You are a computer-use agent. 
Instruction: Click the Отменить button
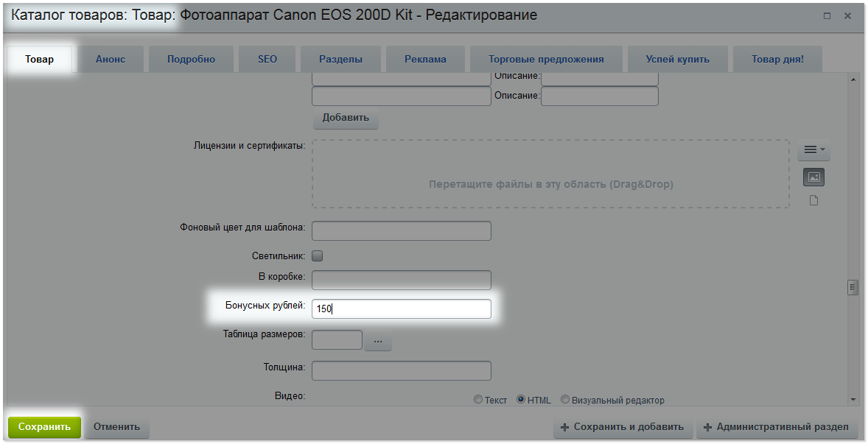point(117,427)
